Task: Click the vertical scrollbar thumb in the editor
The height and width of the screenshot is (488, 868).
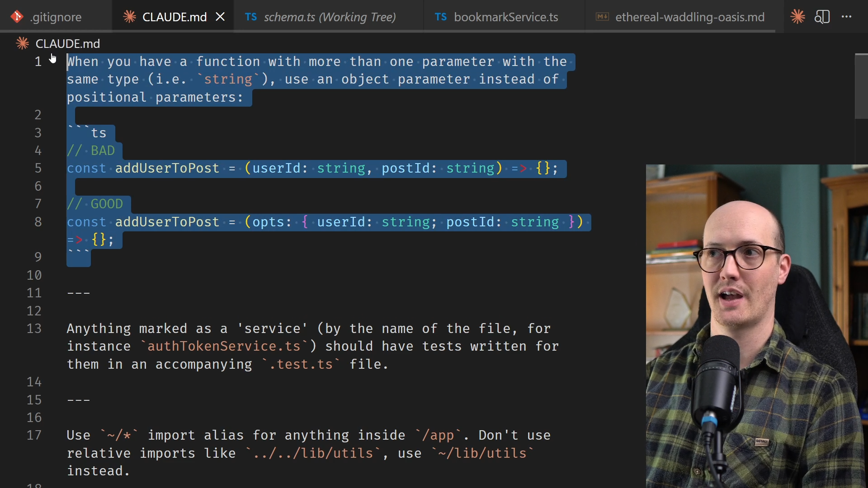Action: coord(861,86)
